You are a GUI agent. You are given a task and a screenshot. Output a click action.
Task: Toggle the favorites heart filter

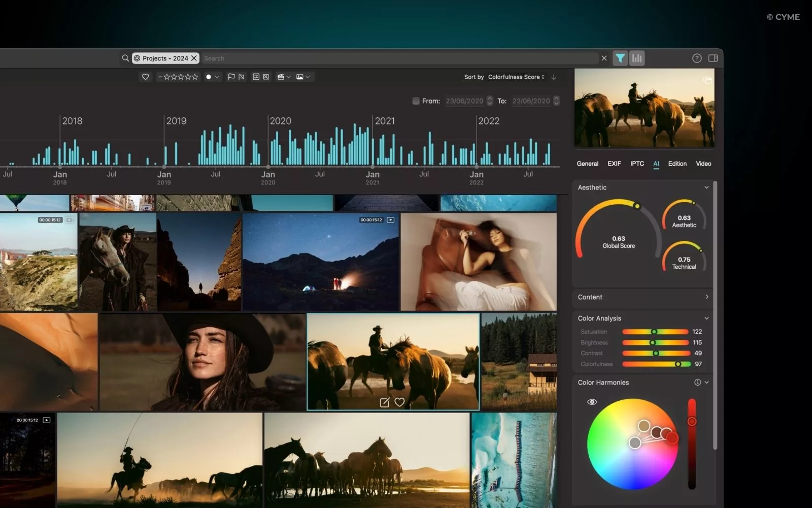pos(146,77)
